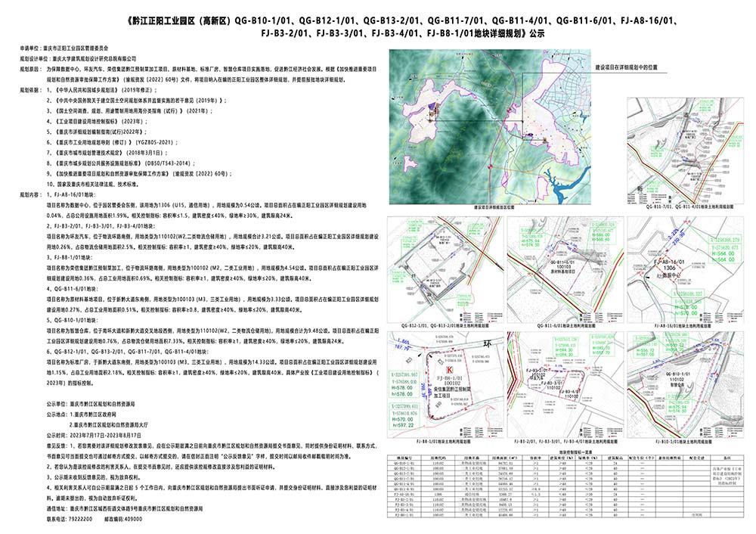Click basis item 5 '《重庆市详细规划编制指南(试行)2022年》'
Image resolution: width=756 pixels, height=534 pixels.
97,132
